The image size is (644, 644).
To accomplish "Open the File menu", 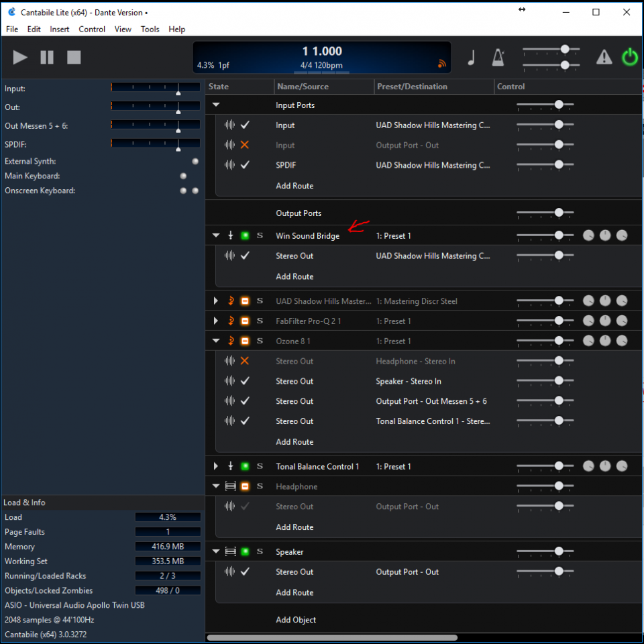I will click(x=12, y=29).
